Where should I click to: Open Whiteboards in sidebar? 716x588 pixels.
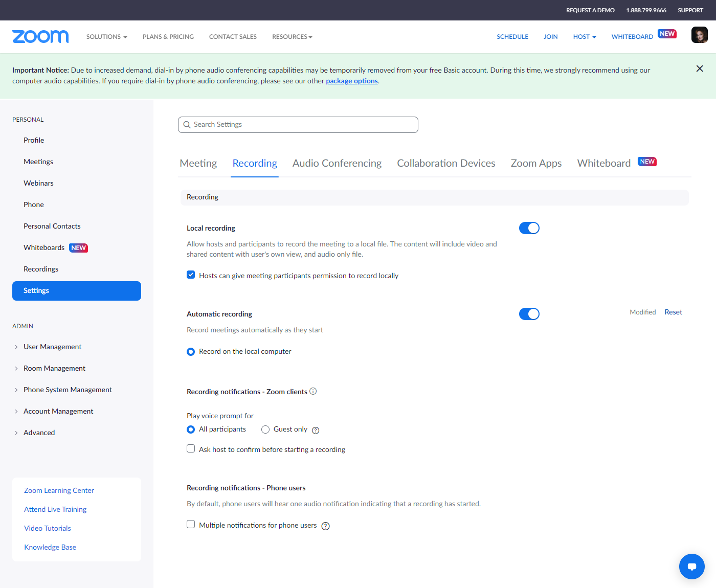44,247
